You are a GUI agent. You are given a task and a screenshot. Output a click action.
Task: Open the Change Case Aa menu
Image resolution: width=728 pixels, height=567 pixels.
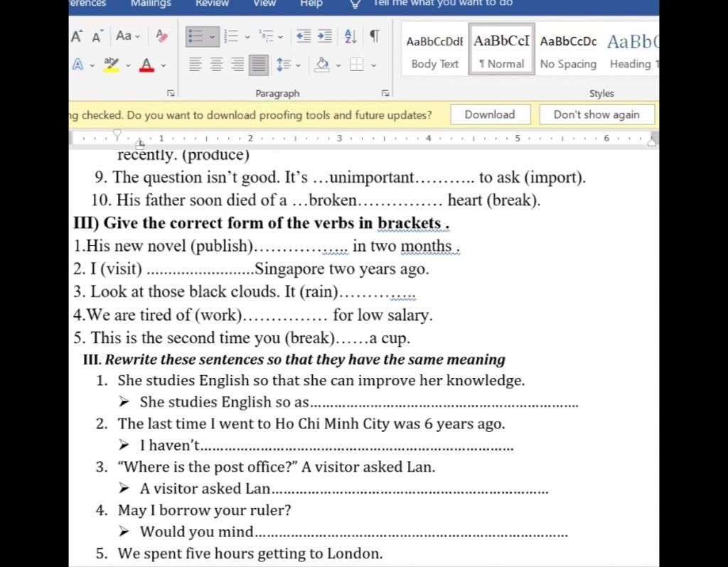127,36
